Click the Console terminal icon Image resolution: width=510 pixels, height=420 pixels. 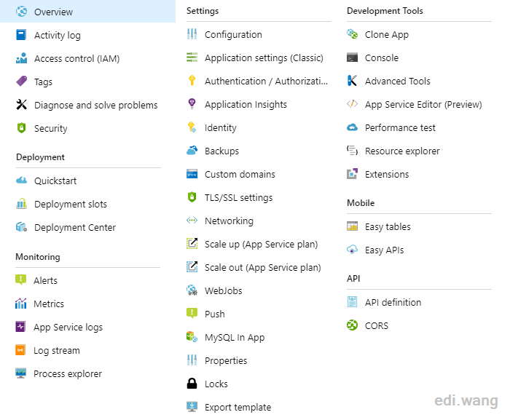pos(352,58)
